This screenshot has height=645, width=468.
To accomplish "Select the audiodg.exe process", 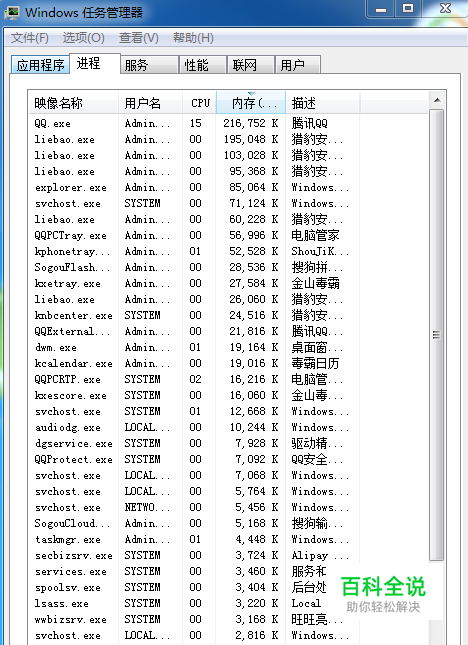I will pos(195,427).
